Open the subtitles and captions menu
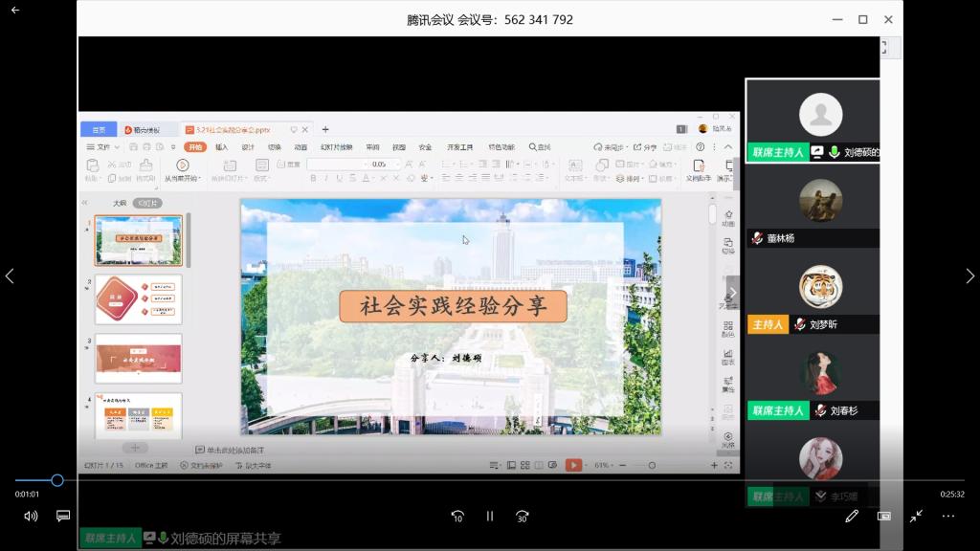The image size is (980, 551). 63,516
